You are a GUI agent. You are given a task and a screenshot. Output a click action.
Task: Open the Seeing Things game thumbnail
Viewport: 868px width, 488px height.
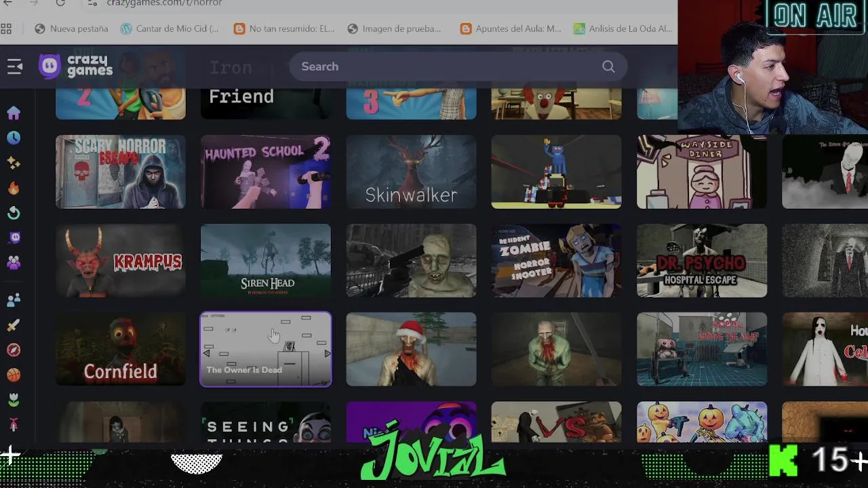coord(266,422)
